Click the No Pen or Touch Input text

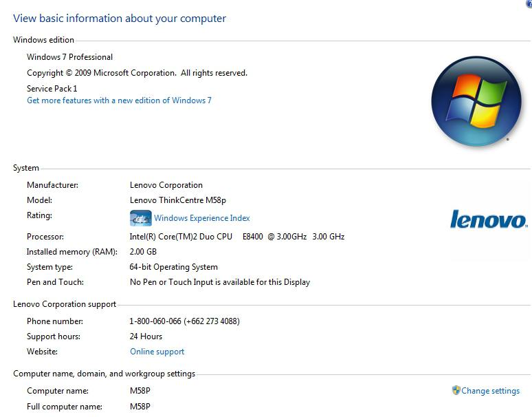point(220,282)
